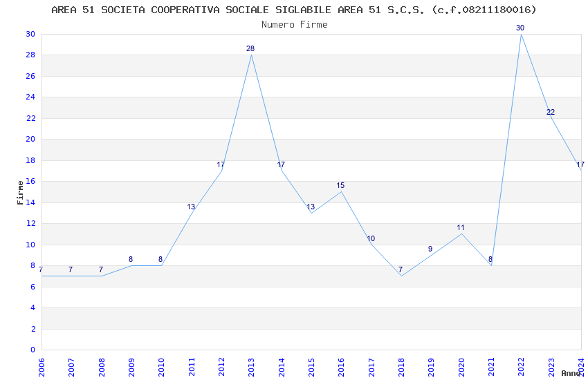Click the 'Numero Firme' subtitle
The height and width of the screenshot is (380, 588).
(x=295, y=24)
